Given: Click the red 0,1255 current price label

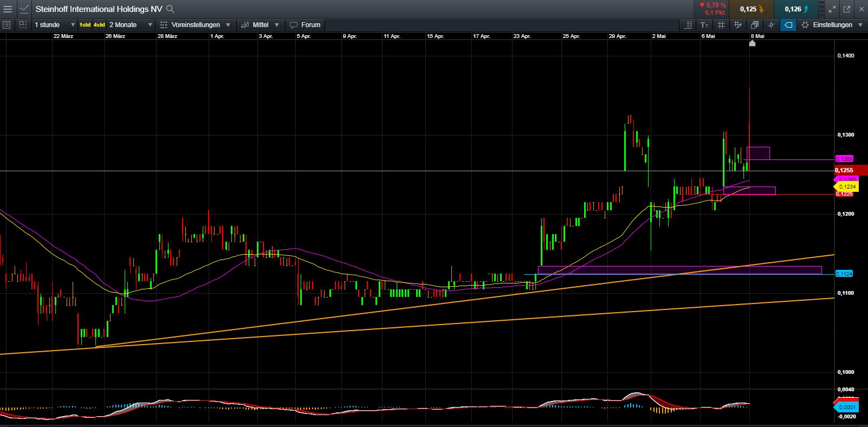Looking at the screenshot, I should point(851,170).
